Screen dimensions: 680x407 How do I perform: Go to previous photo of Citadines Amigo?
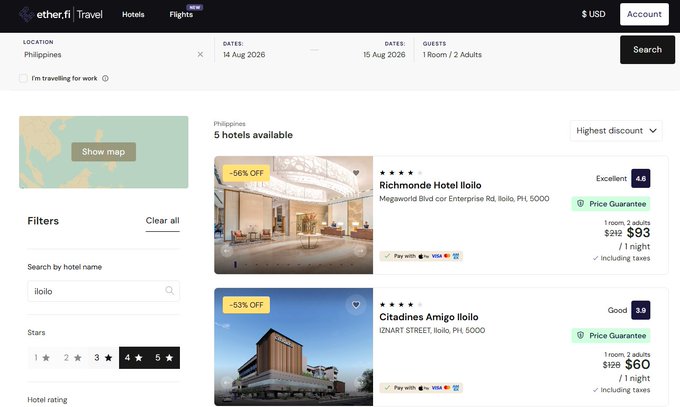point(226,382)
